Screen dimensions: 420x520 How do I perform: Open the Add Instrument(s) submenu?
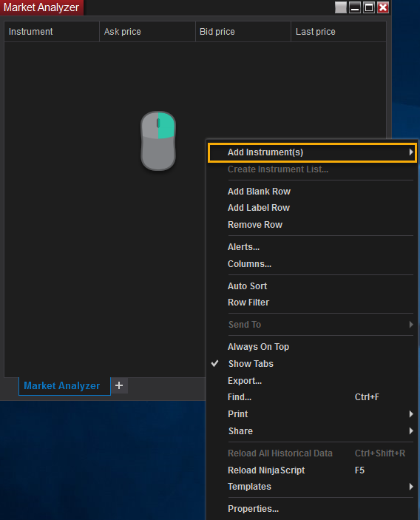pyautogui.click(x=312, y=152)
